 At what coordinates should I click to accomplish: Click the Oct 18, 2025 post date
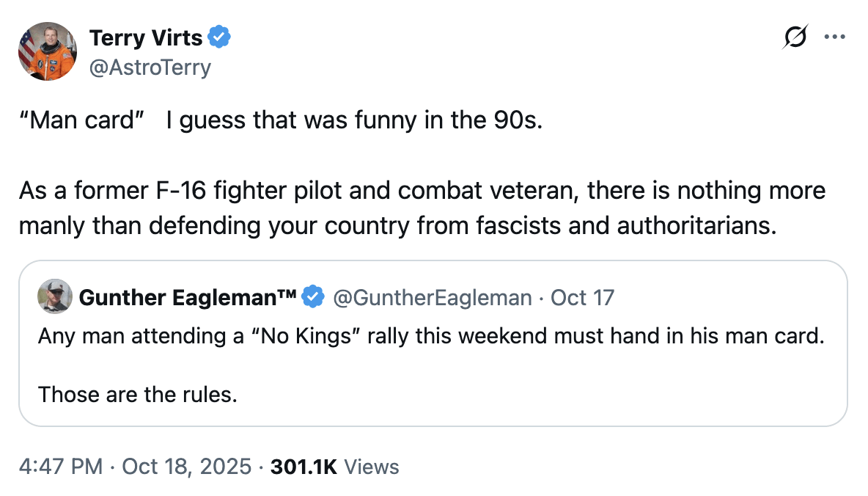pos(186,467)
